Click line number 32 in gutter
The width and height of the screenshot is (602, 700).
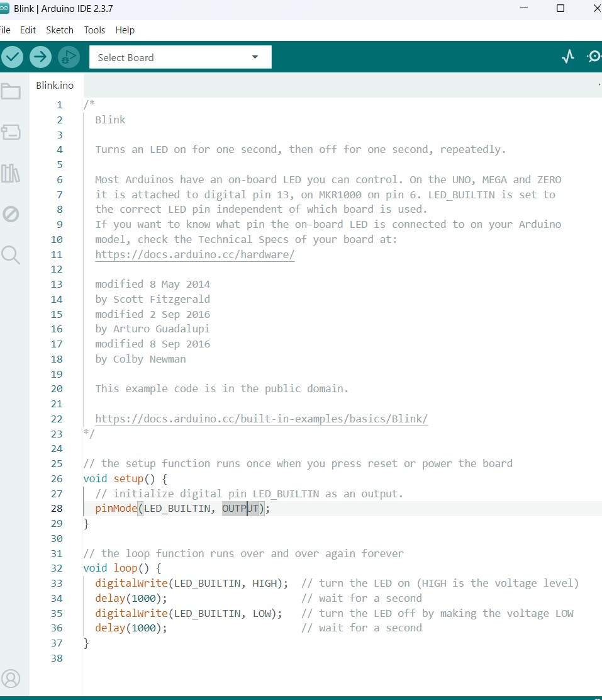pos(57,568)
